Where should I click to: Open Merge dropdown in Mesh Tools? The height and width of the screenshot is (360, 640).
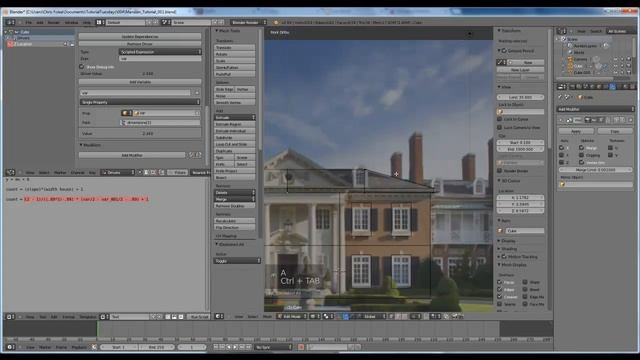[235, 199]
